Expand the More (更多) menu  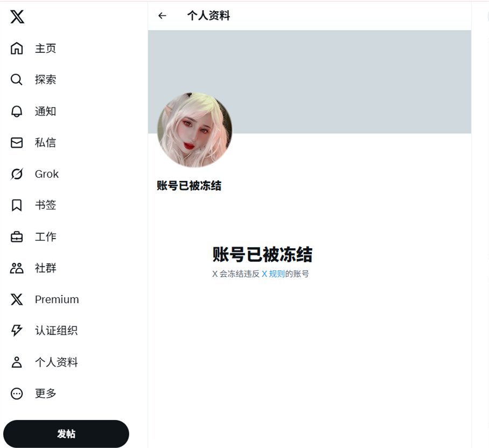tap(33, 394)
